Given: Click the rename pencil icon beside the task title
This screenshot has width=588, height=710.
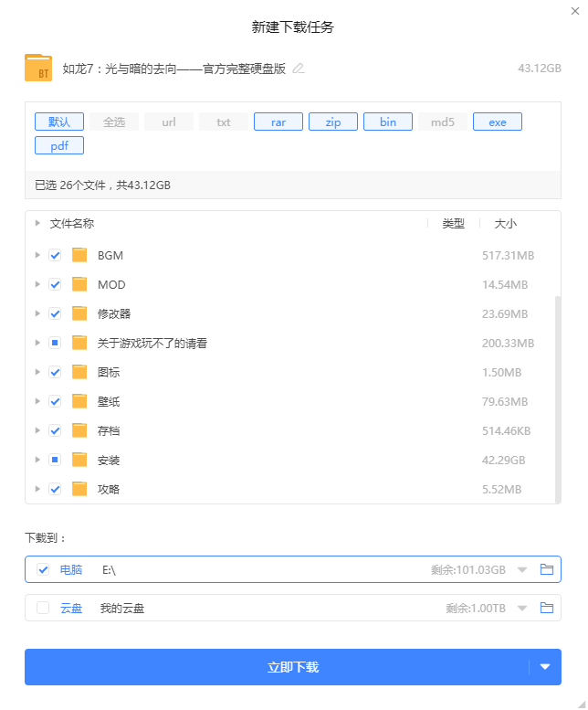Looking at the screenshot, I should (298, 69).
